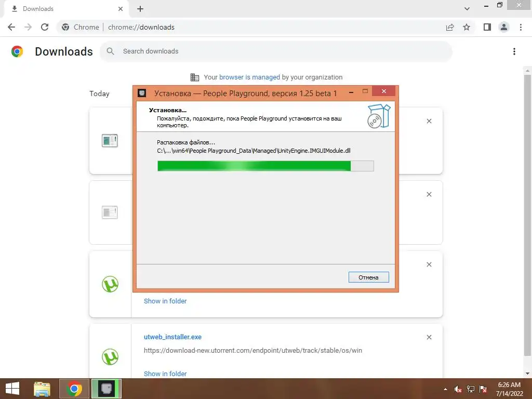The width and height of the screenshot is (532, 399).
Task: Click the network tray icon
Action: pos(471,389)
